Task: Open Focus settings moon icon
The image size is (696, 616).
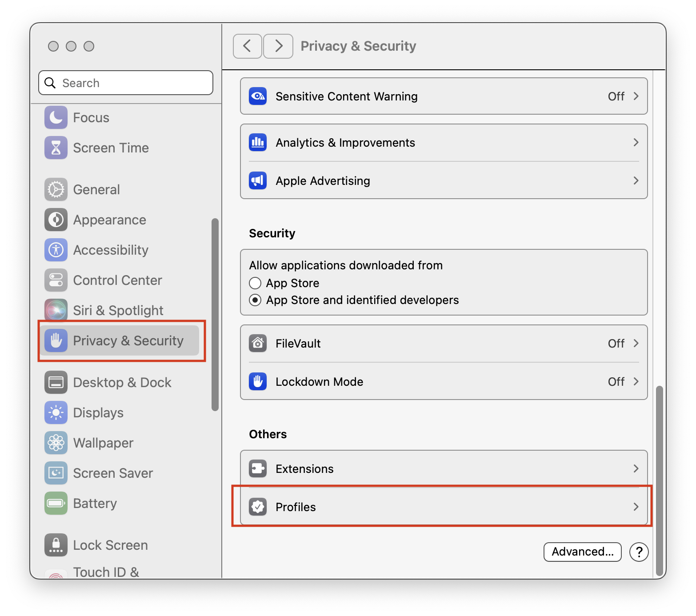Action: [x=56, y=117]
